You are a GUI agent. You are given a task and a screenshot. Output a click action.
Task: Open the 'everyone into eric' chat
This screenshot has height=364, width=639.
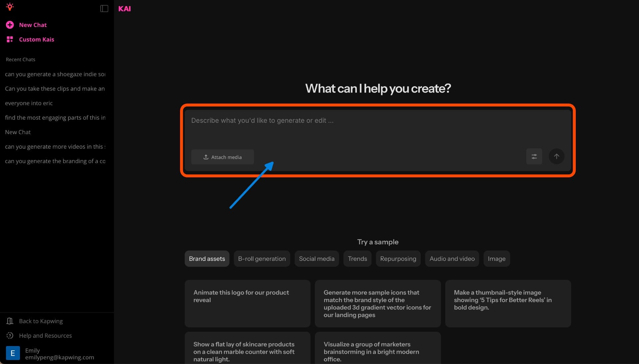[x=29, y=103]
